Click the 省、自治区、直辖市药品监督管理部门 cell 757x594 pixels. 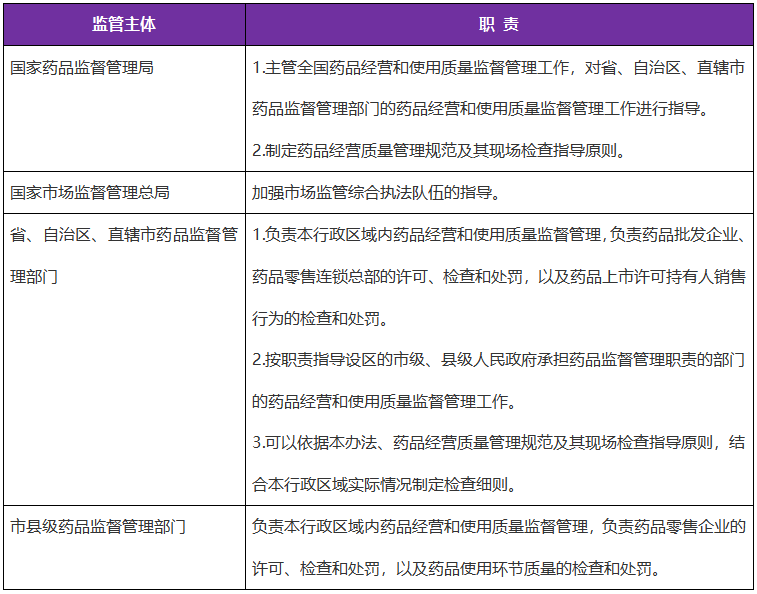(124, 359)
